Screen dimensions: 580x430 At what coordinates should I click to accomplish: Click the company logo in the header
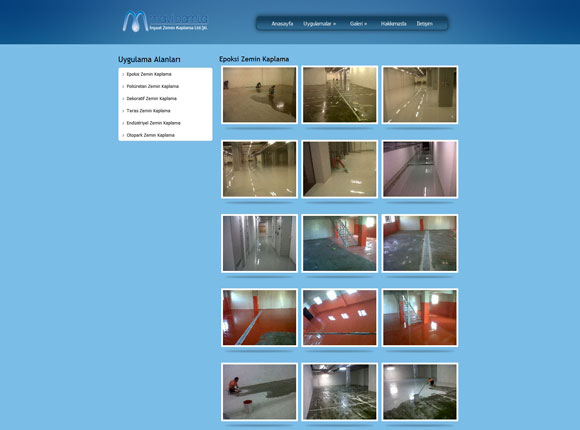[x=165, y=21]
